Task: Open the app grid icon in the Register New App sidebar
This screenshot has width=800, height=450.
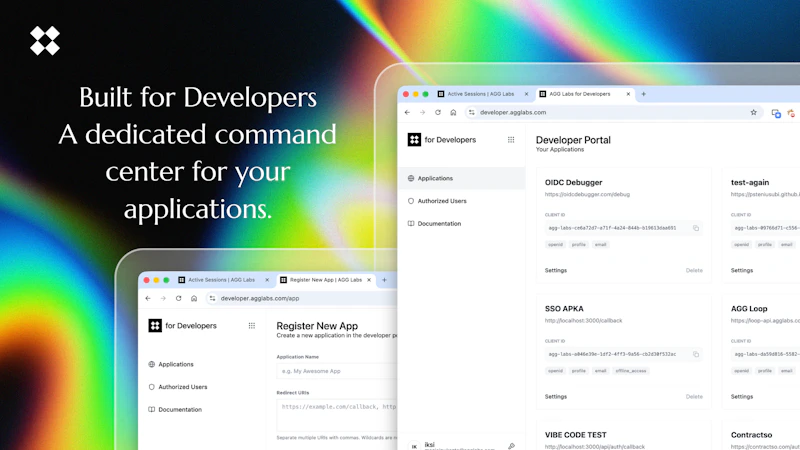Action: click(252, 326)
